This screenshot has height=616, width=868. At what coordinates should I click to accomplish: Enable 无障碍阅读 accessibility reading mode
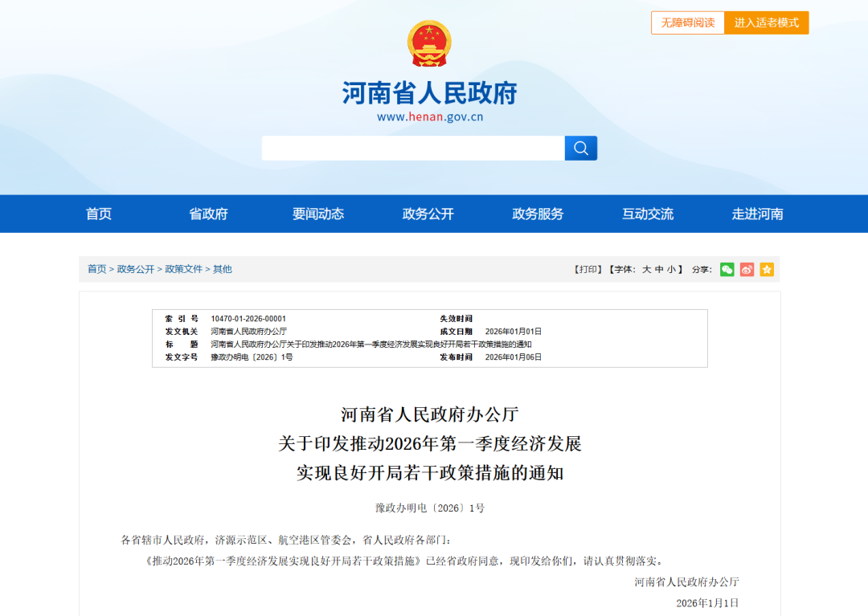(x=687, y=22)
